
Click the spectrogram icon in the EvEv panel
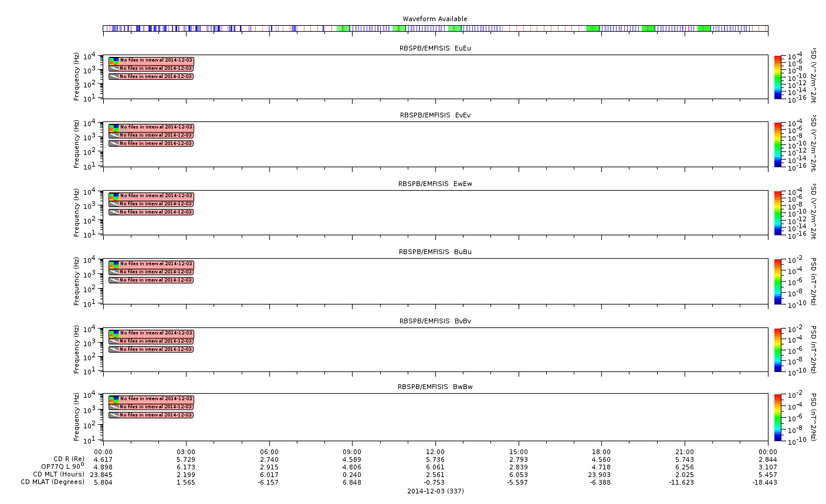pyautogui.click(x=114, y=127)
